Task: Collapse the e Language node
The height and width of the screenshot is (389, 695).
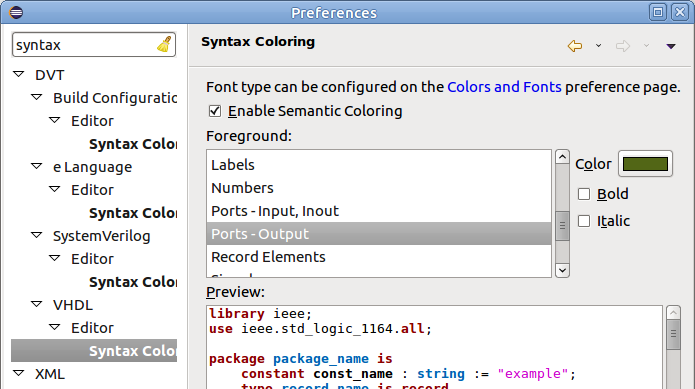Action: click(36, 166)
